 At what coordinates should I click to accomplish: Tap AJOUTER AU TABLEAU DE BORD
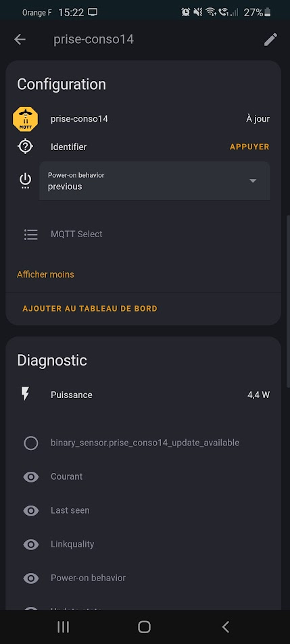pyautogui.click(x=90, y=308)
